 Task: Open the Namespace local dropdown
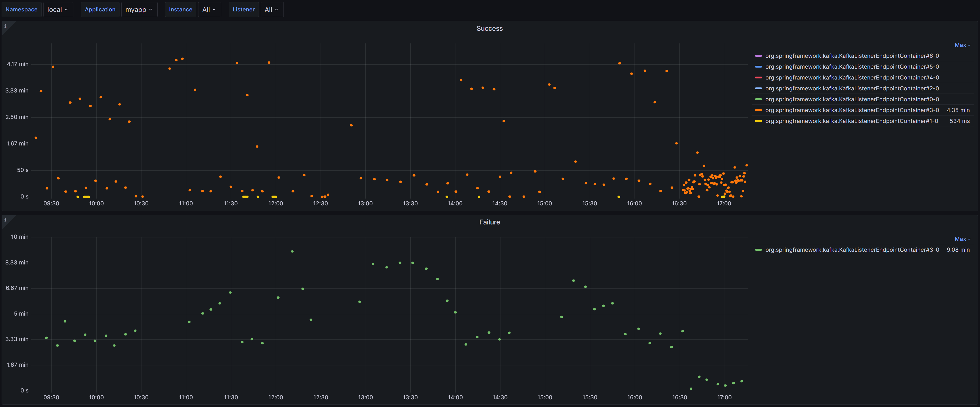click(x=58, y=10)
